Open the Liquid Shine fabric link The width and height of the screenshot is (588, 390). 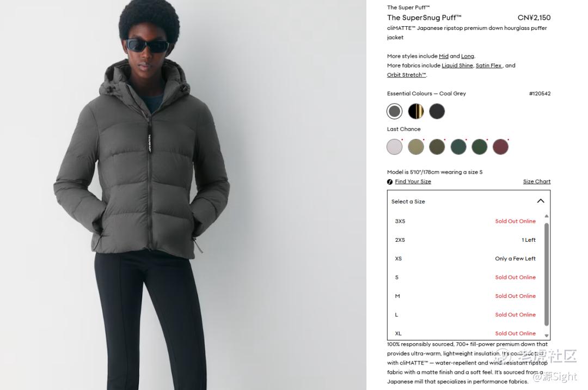(457, 65)
